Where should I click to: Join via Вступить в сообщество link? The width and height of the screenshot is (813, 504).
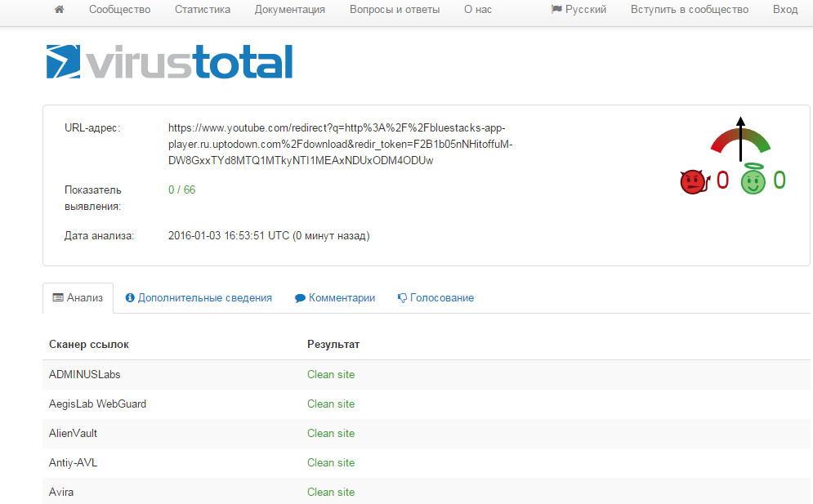690,9
